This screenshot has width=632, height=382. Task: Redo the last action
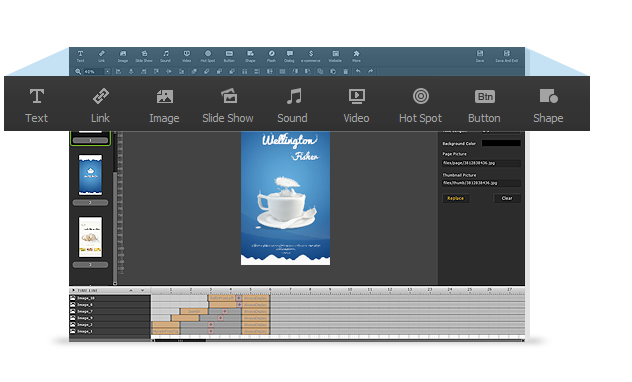point(370,71)
